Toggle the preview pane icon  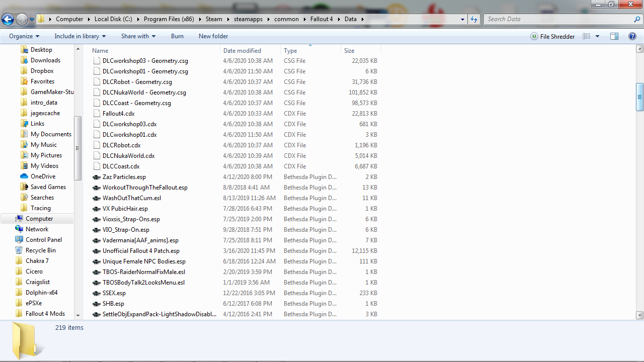(614, 36)
